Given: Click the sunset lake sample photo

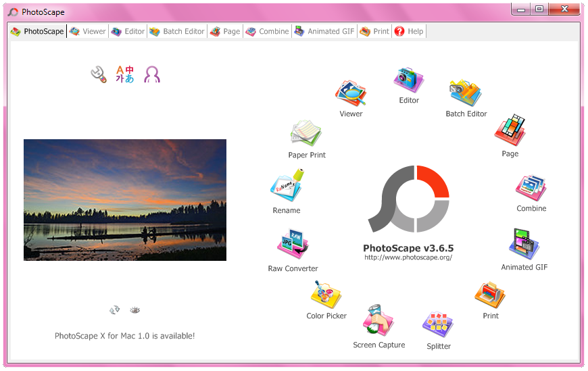Looking at the screenshot, I should [125, 200].
